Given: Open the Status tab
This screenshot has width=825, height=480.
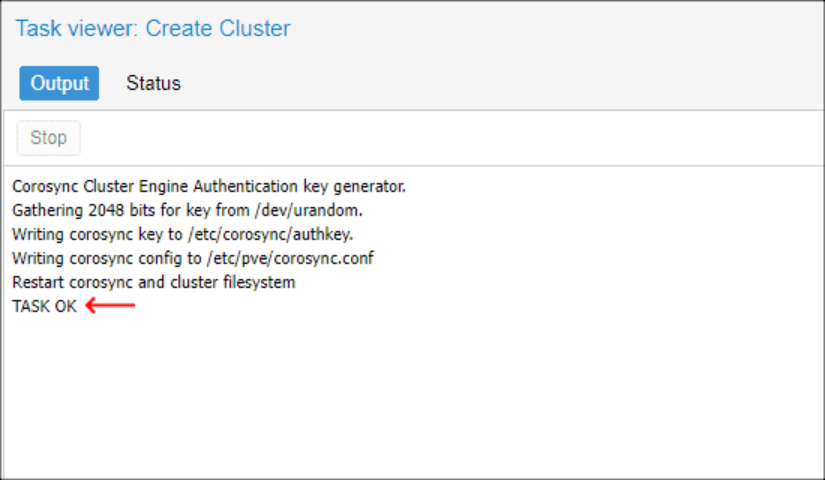Looking at the screenshot, I should (x=153, y=83).
